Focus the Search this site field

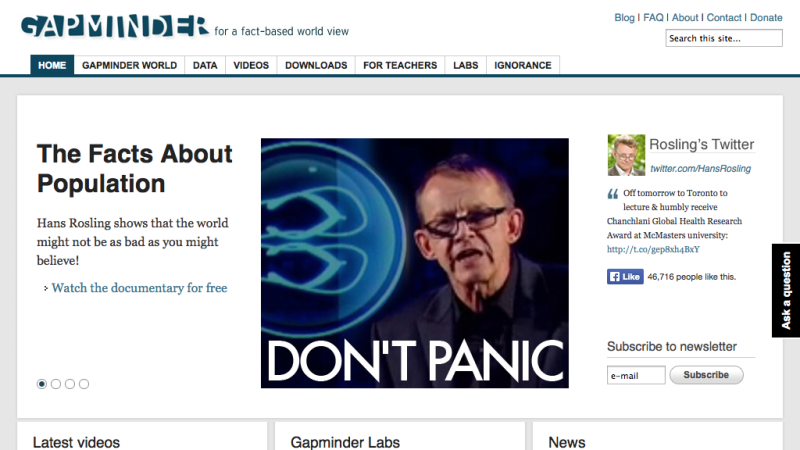(724, 38)
